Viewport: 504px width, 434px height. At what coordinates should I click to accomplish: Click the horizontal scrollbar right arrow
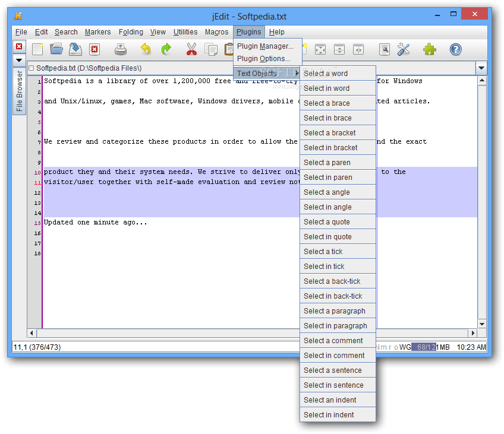click(473, 333)
